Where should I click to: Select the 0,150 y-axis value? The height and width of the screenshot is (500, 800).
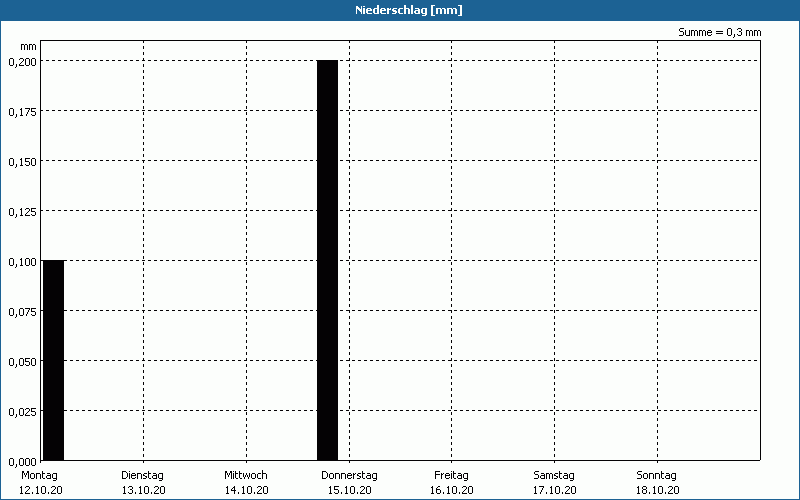point(22,161)
